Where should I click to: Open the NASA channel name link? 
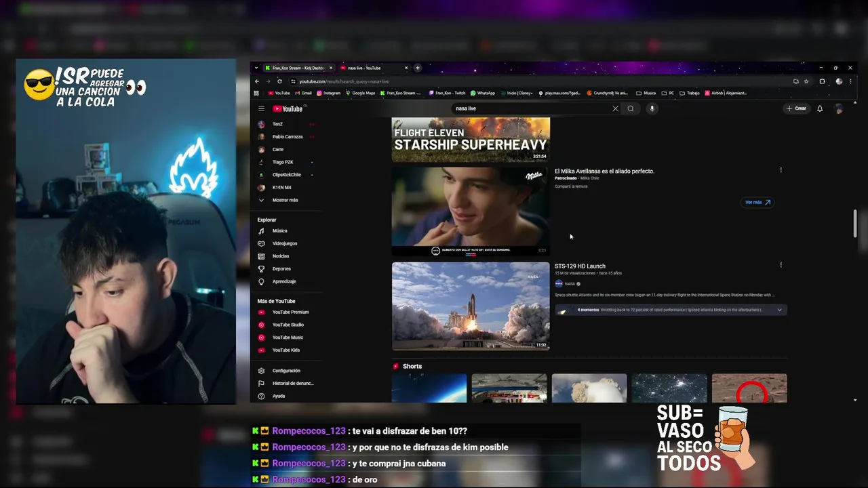coord(570,284)
